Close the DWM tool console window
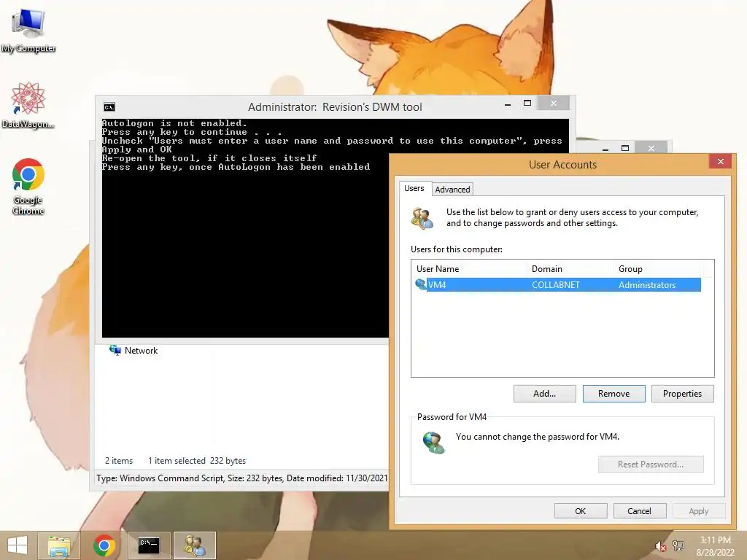The width and height of the screenshot is (747, 560). (553, 104)
